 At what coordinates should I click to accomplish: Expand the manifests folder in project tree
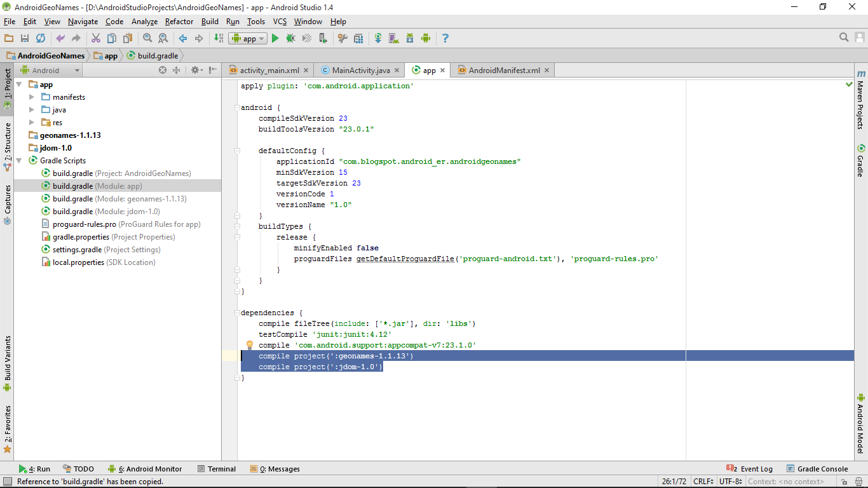pos(32,97)
